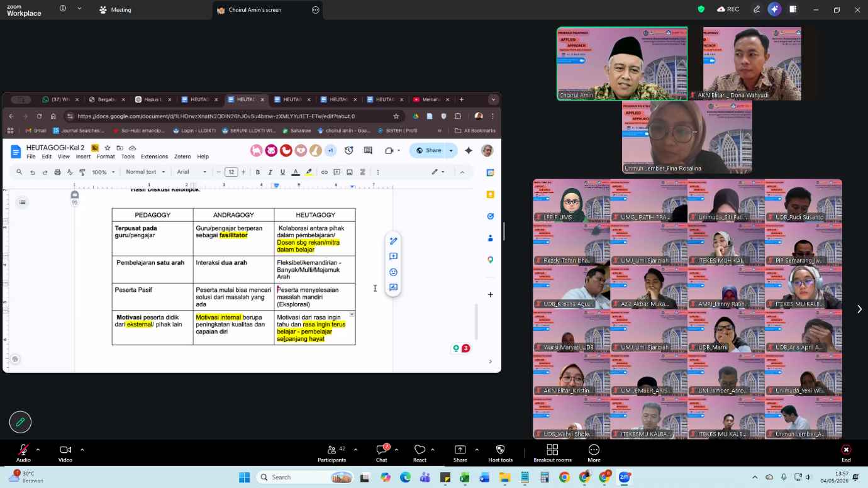Unmute Audio in the Zoom toolbar
The width and height of the screenshot is (868, 488).
pyautogui.click(x=23, y=453)
